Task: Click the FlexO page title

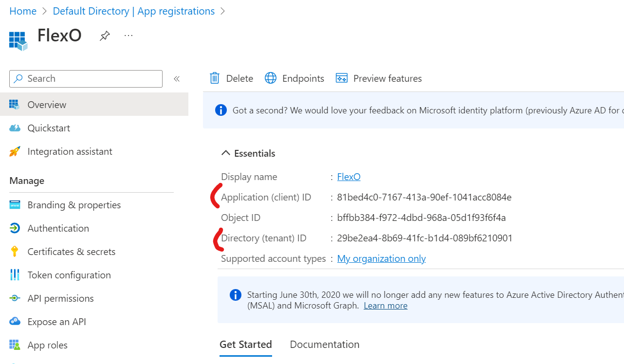Action: [59, 36]
